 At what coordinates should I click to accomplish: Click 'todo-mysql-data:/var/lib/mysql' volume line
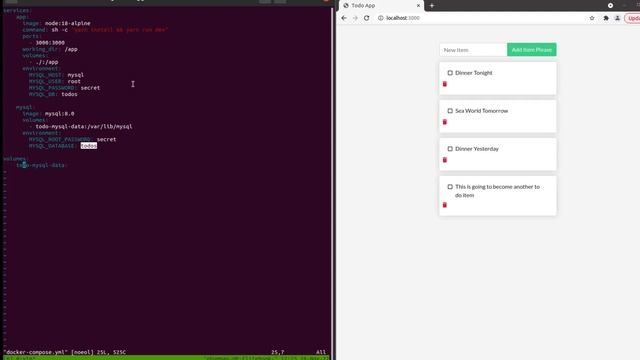click(x=84, y=127)
